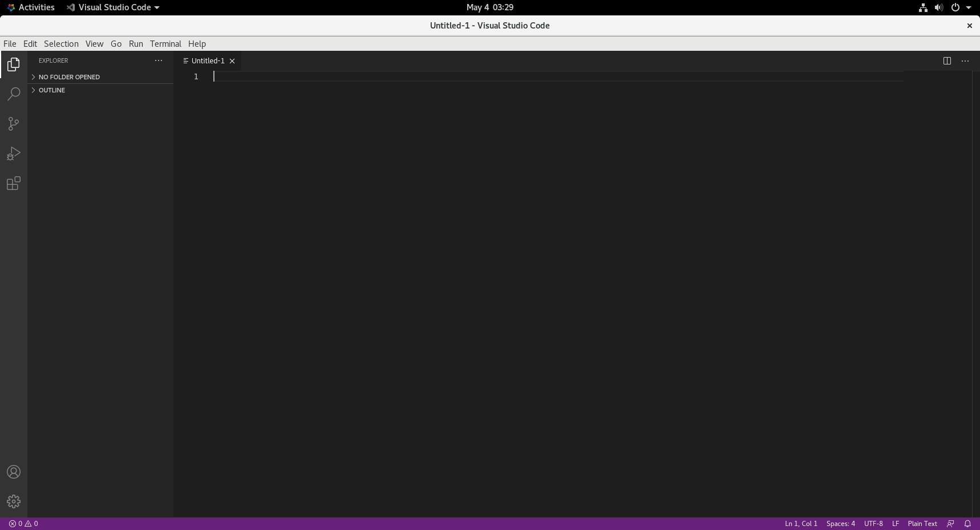Viewport: 980px width, 530px height.
Task: Click the network icon in top bar
Action: 923,7
